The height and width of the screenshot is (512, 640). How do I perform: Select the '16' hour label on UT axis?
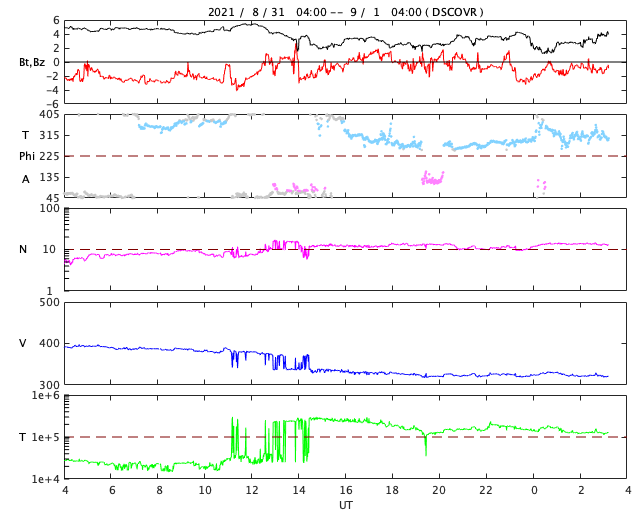pos(346,490)
